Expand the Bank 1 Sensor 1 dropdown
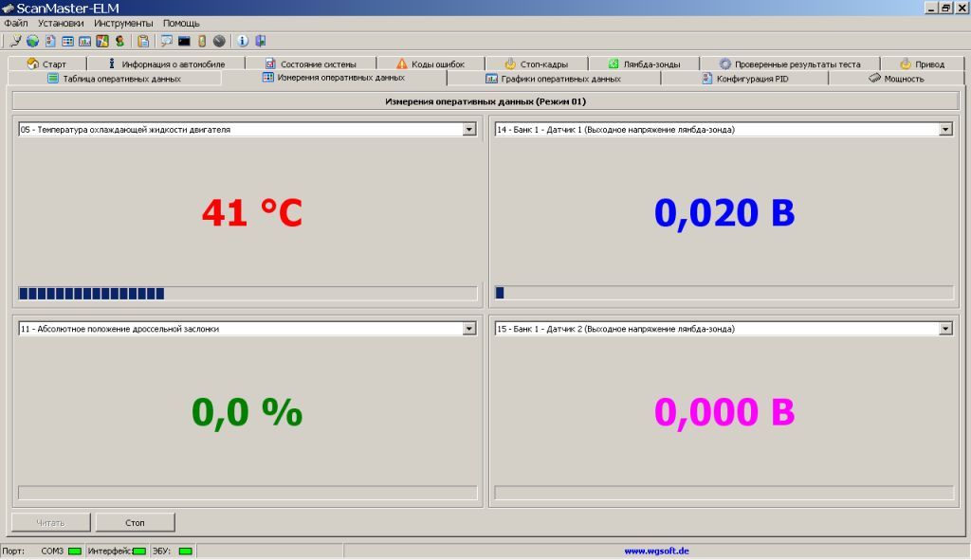Viewport: 971px width, 560px height. (945, 130)
